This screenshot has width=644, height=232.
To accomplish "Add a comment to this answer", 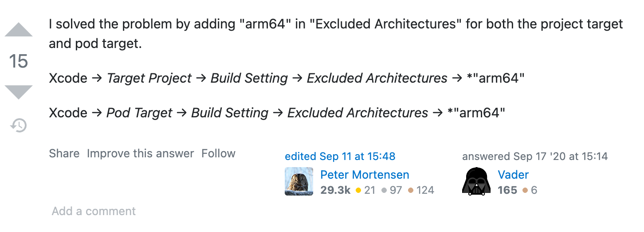I will click(94, 211).
